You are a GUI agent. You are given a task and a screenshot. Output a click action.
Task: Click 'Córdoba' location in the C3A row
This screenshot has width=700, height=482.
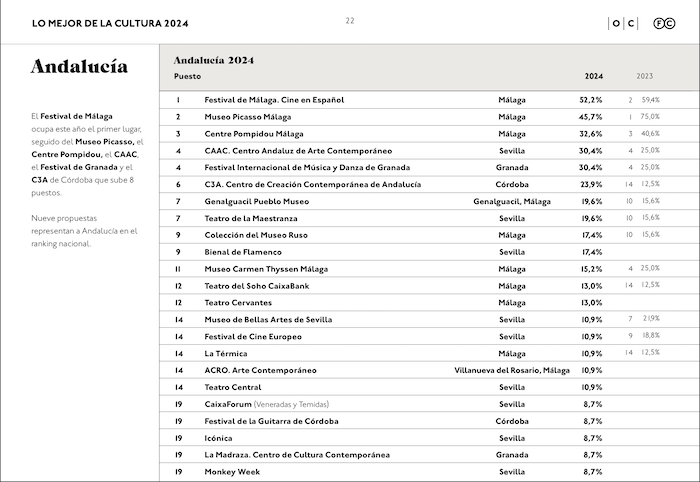point(512,184)
